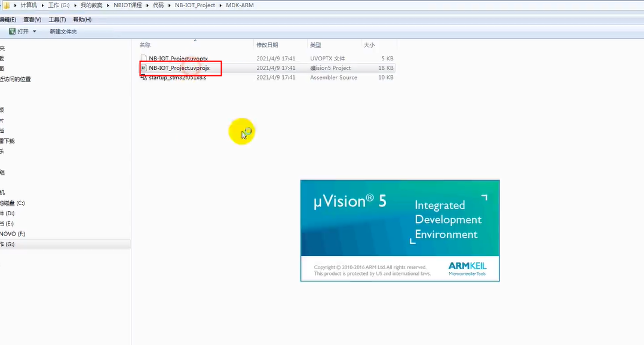Go to 工作 (G:) in the breadcrumb
The image size is (644, 345).
coord(59,5)
